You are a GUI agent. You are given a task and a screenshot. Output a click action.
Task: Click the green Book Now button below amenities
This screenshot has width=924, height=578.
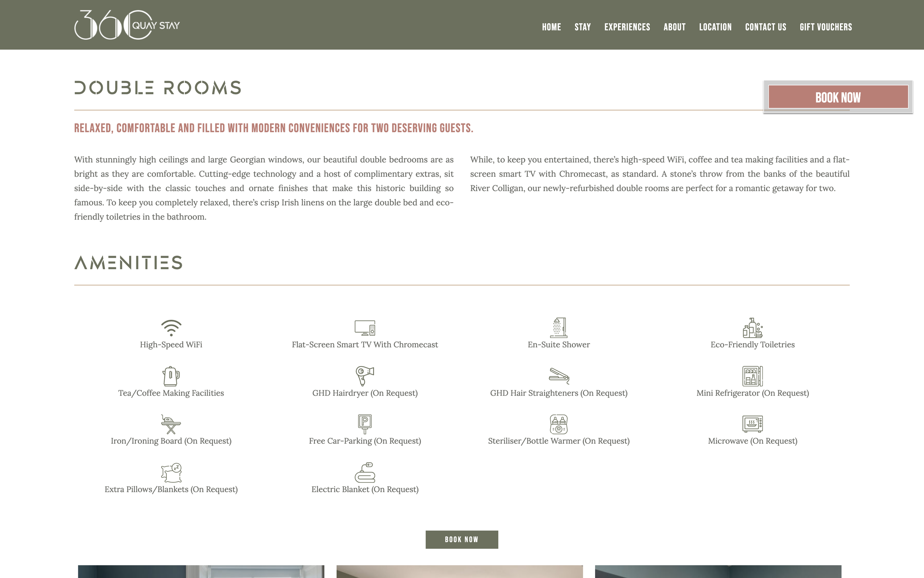[461, 540]
